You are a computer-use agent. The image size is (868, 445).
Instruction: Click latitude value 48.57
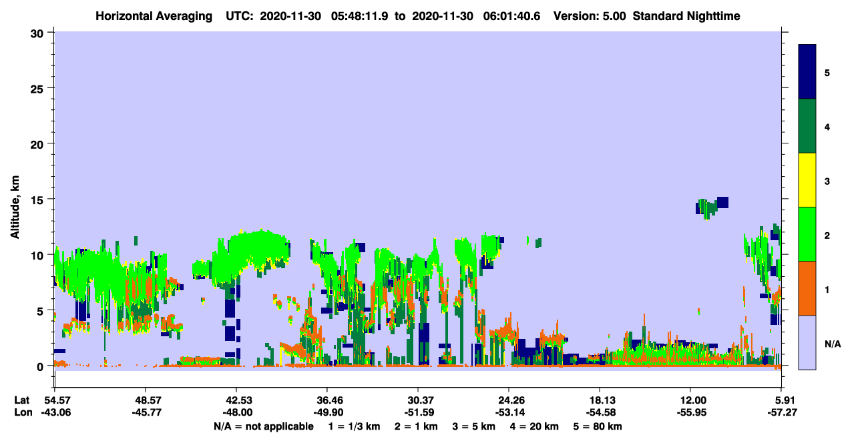(x=145, y=400)
